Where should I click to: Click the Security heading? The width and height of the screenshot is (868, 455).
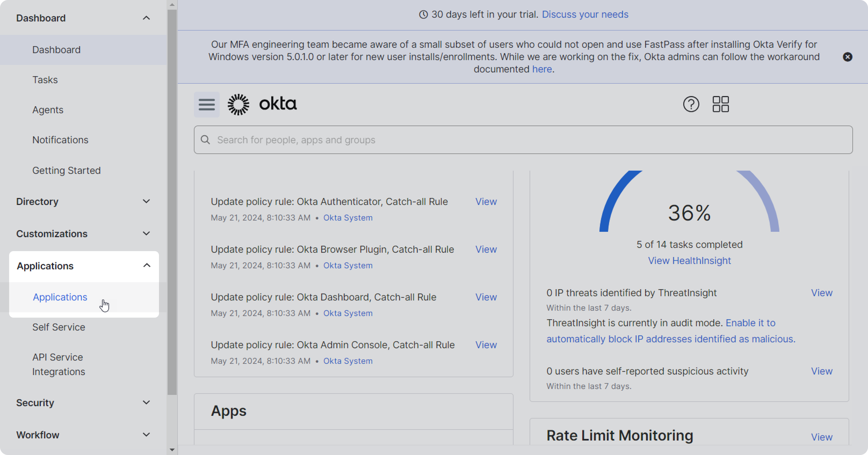tap(35, 402)
